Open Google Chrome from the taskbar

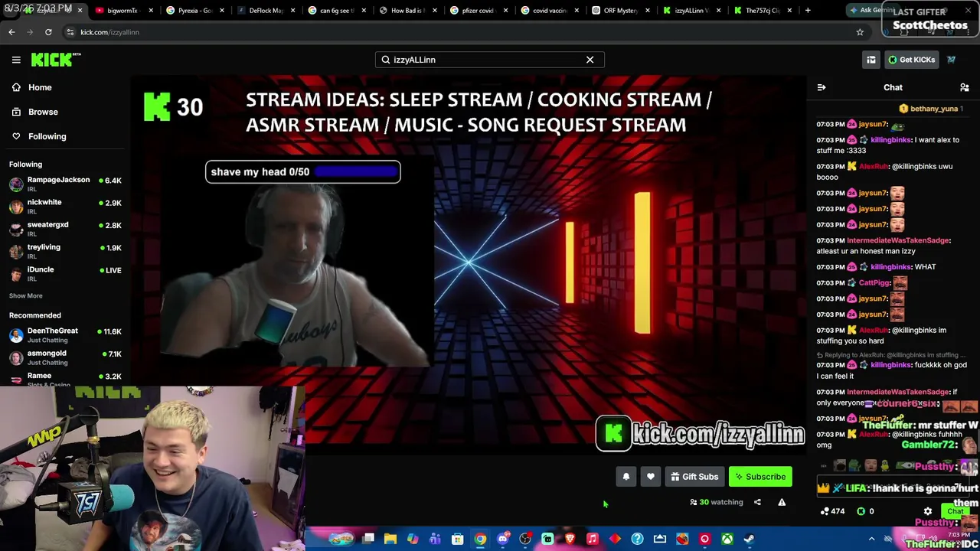[x=480, y=539]
